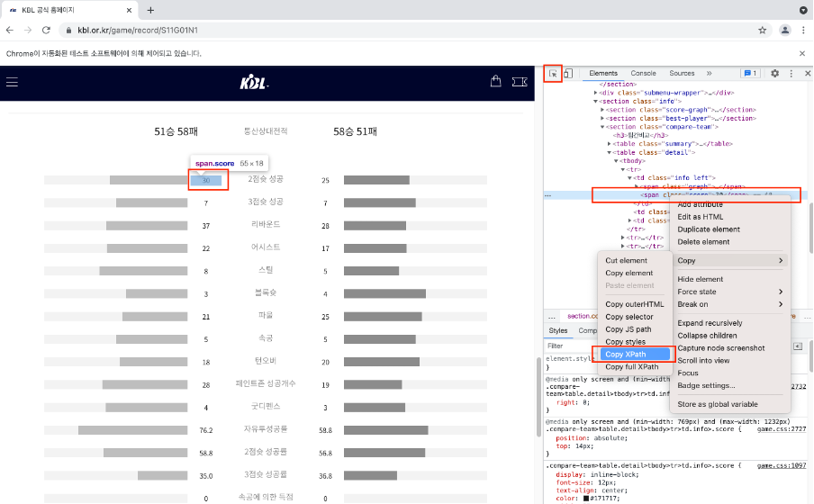Open a new browser tab
This screenshot has width=814, height=504.
click(x=150, y=10)
